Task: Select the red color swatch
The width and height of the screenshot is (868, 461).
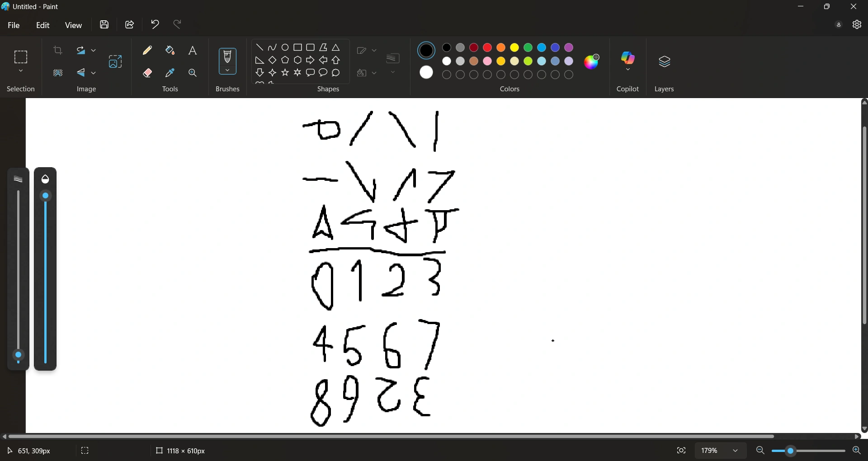Action: tap(488, 47)
